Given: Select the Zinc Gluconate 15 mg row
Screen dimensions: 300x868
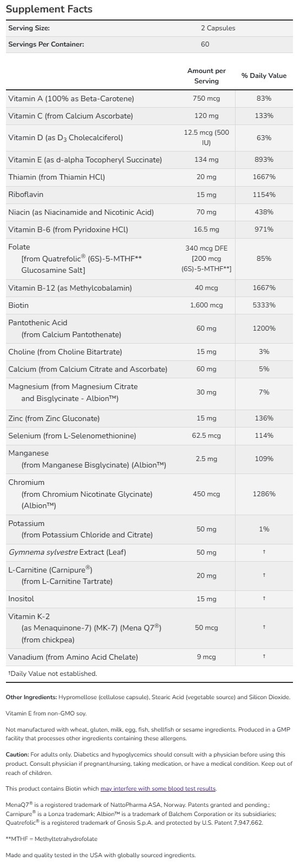Looking at the screenshot, I should (x=149, y=418).
